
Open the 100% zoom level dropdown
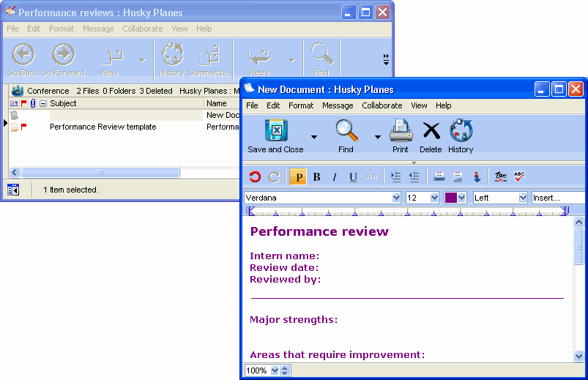coord(275,370)
